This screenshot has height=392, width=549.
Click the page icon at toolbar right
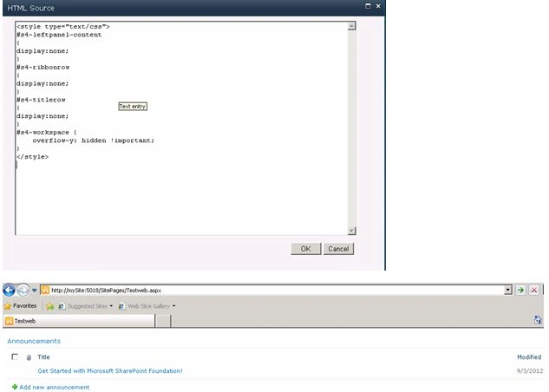pos(538,319)
